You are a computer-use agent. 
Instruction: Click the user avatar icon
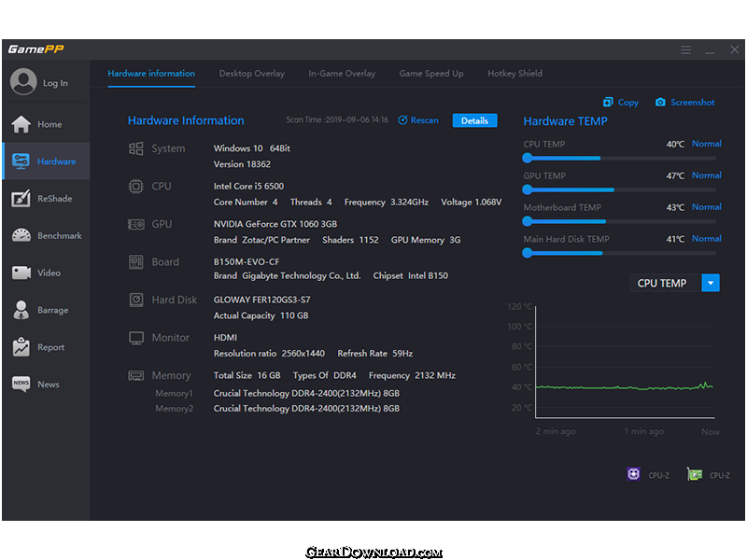pyautogui.click(x=23, y=81)
